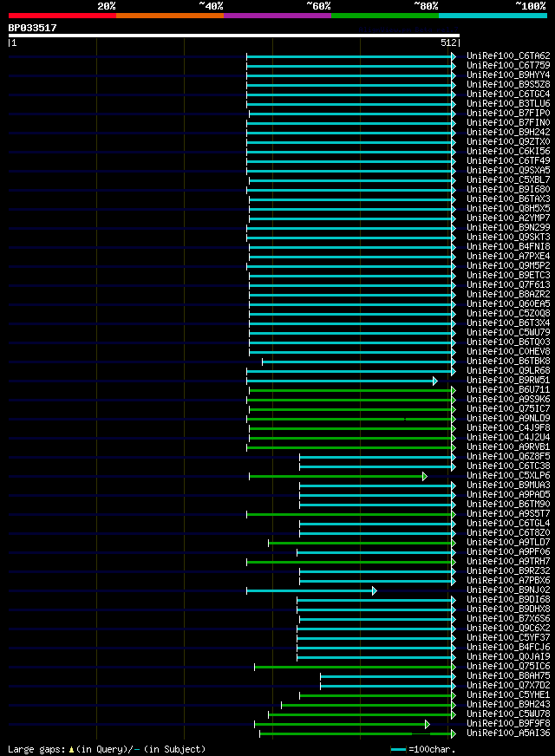Click the Large gaps legend text
The height and width of the screenshot is (756, 555).
point(107,749)
